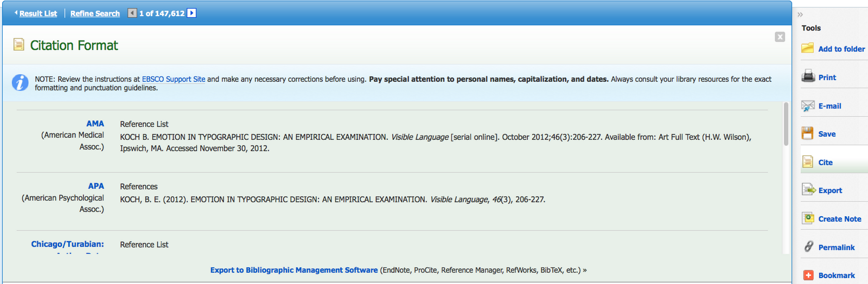Go to previous result arrow
The width and height of the screenshot is (868, 284).
[132, 13]
